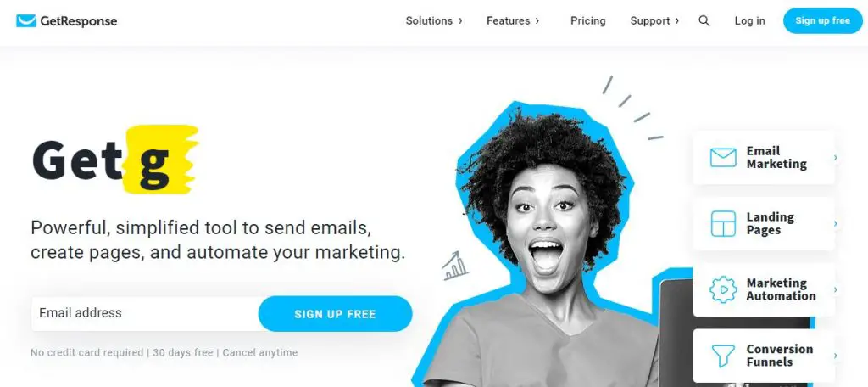This screenshot has height=387, width=868.
Task: Focus the Email address field
Action: coord(145,314)
